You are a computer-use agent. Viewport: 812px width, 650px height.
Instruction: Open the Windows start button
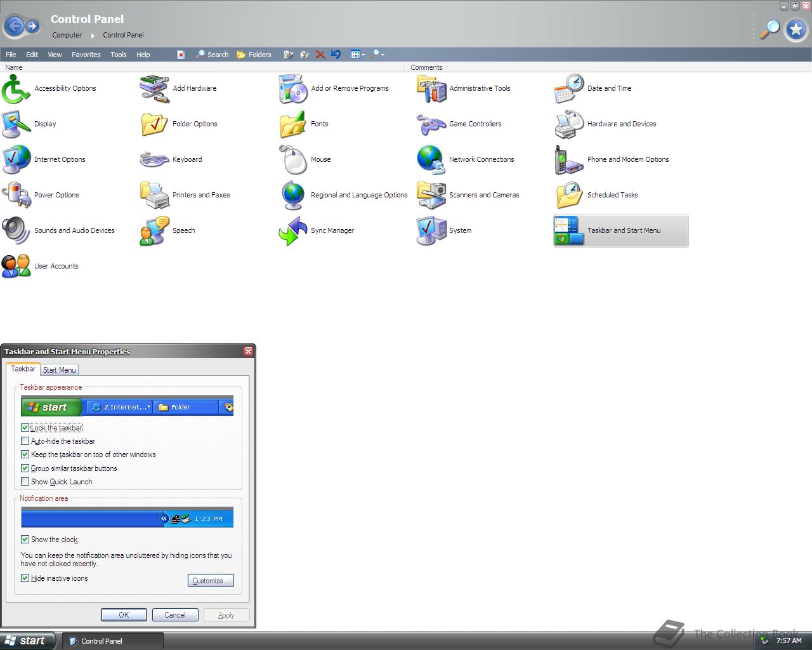coord(27,640)
